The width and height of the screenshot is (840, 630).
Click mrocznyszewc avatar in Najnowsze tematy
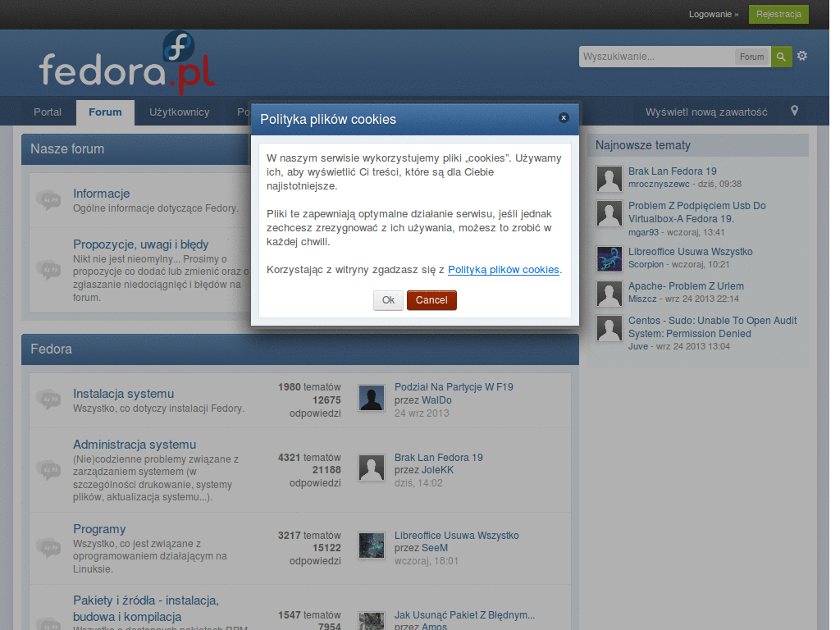609,179
